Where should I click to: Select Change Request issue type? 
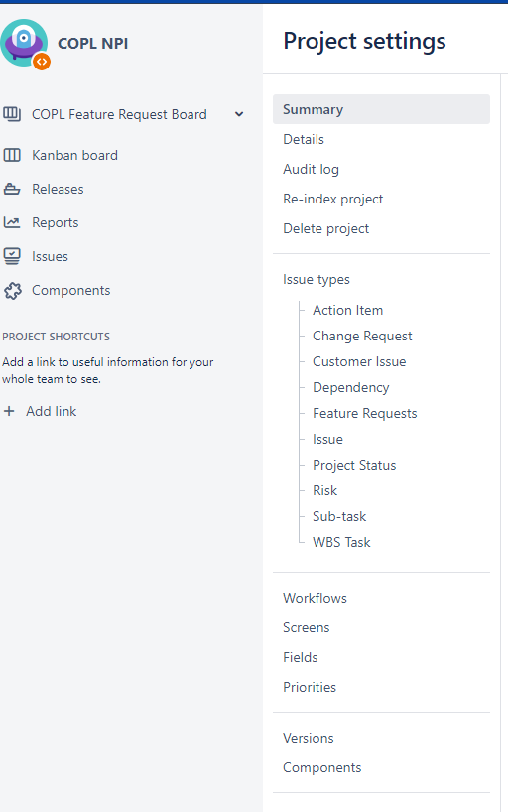click(362, 337)
